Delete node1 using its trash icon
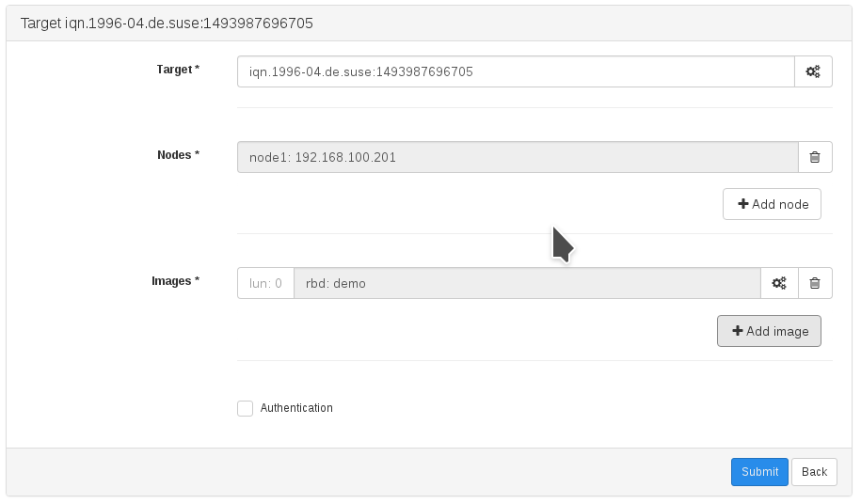This screenshot has width=861, height=504. pyautogui.click(x=815, y=157)
